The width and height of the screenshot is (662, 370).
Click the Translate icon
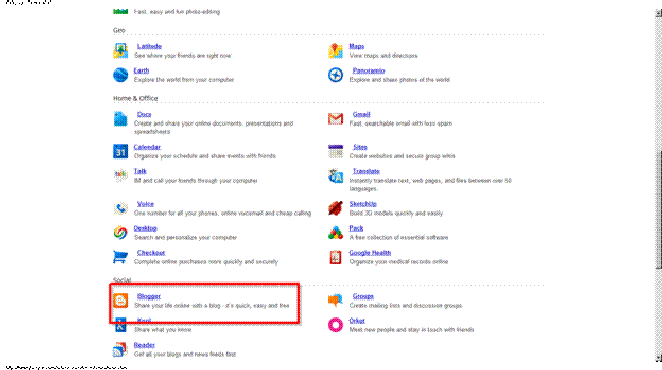pyautogui.click(x=335, y=176)
